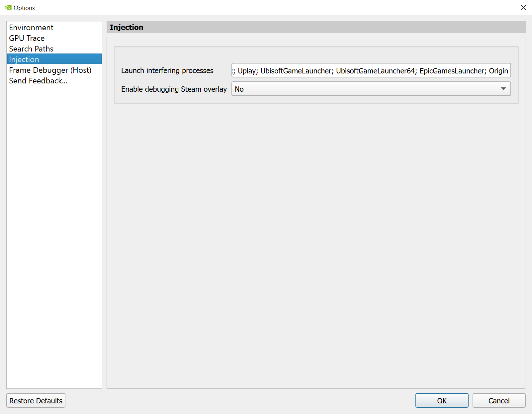Click the Enable debugging Steam overlay label
Image resolution: width=532 pixels, height=414 pixels.
pyautogui.click(x=174, y=89)
